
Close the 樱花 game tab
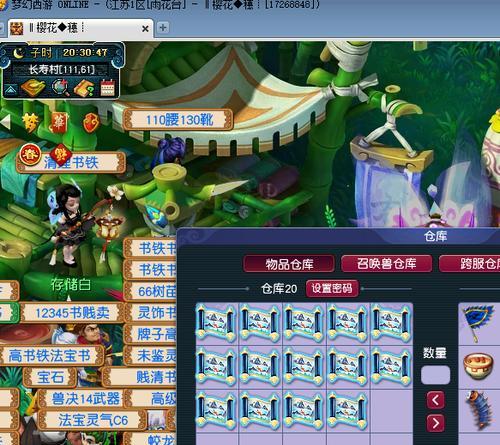click(145, 29)
